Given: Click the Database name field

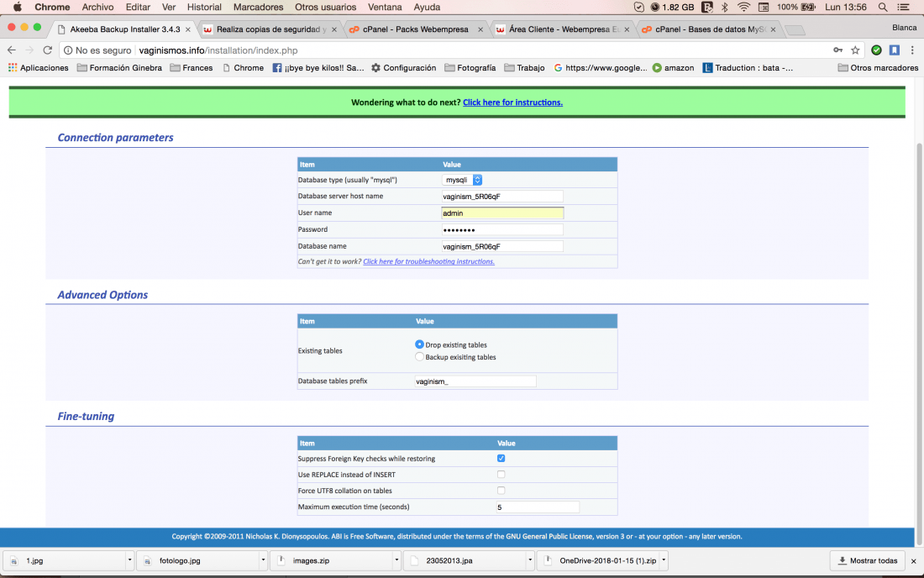Looking at the screenshot, I should pos(502,246).
